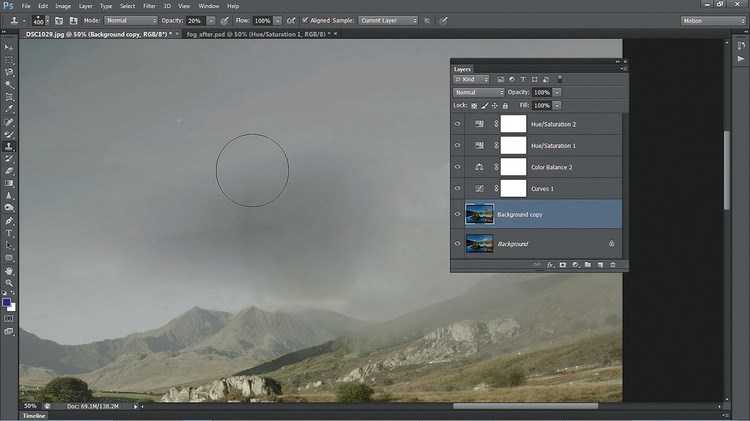
Task: Click the Color Balance 2 adjustment icon
Action: 480,167
